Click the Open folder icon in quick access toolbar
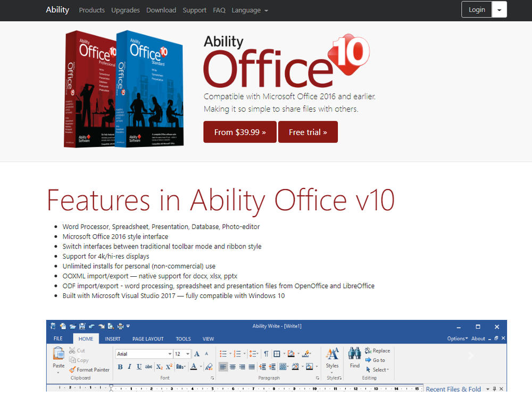 72,326
